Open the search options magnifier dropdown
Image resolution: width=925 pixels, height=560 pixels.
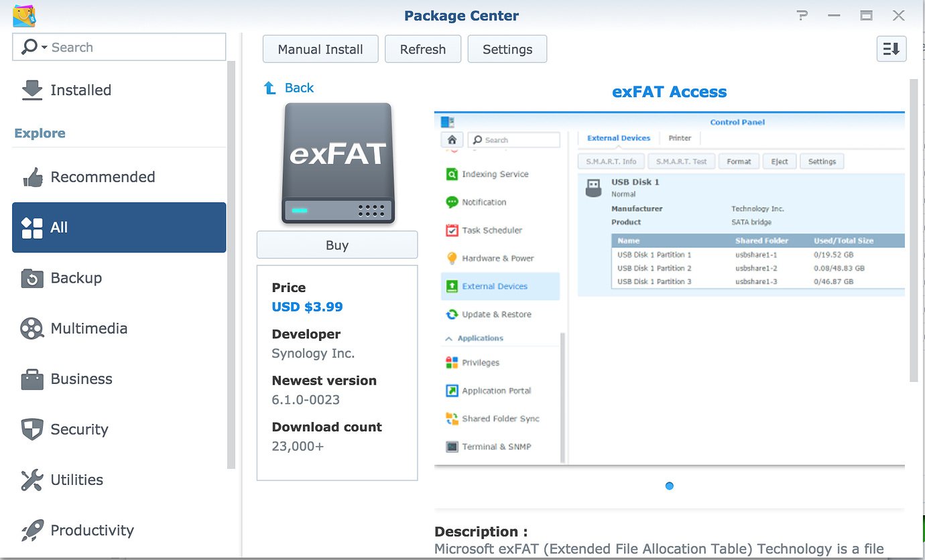click(34, 48)
